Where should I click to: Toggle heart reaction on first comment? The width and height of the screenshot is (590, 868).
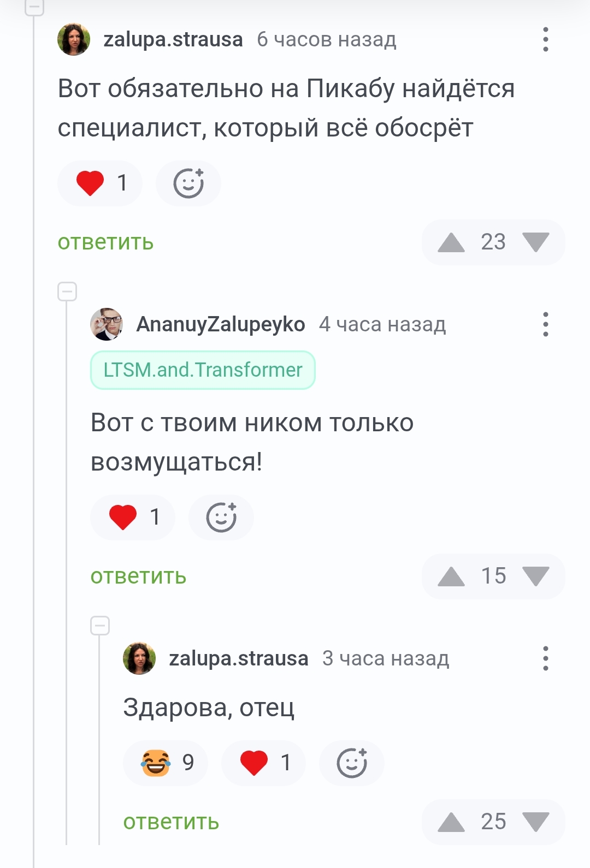(x=100, y=183)
